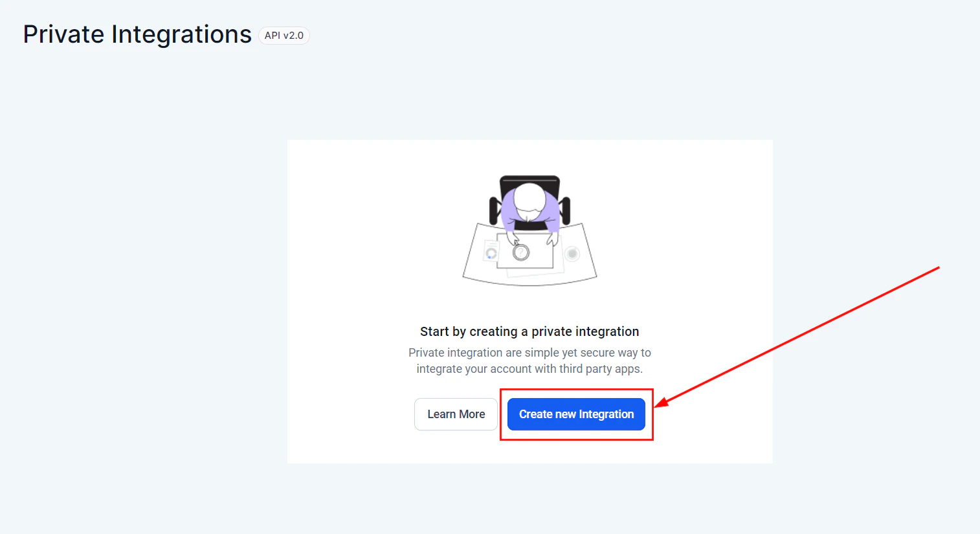Screen dimensions: 980x534
Task: Click the highlighted red annotation box
Action: click(576, 389)
